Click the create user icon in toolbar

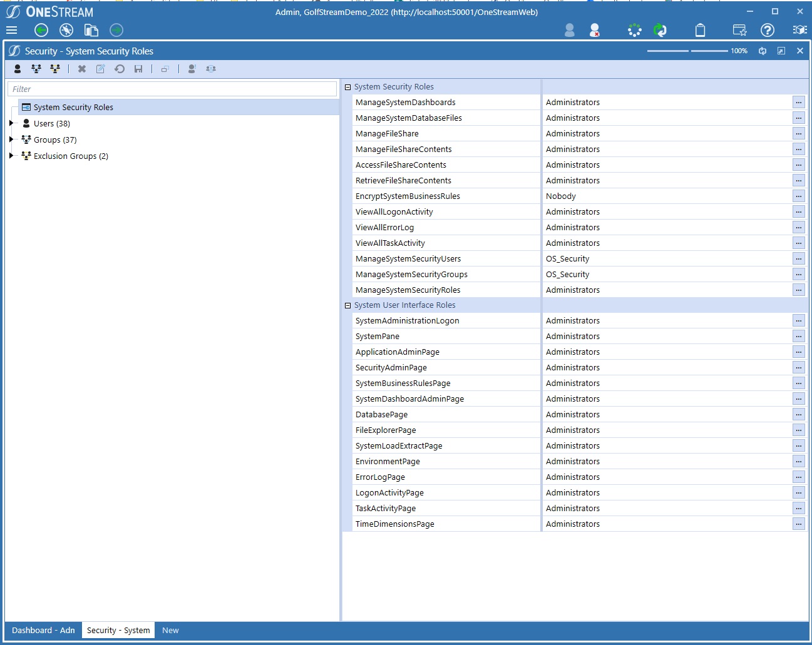click(18, 69)
